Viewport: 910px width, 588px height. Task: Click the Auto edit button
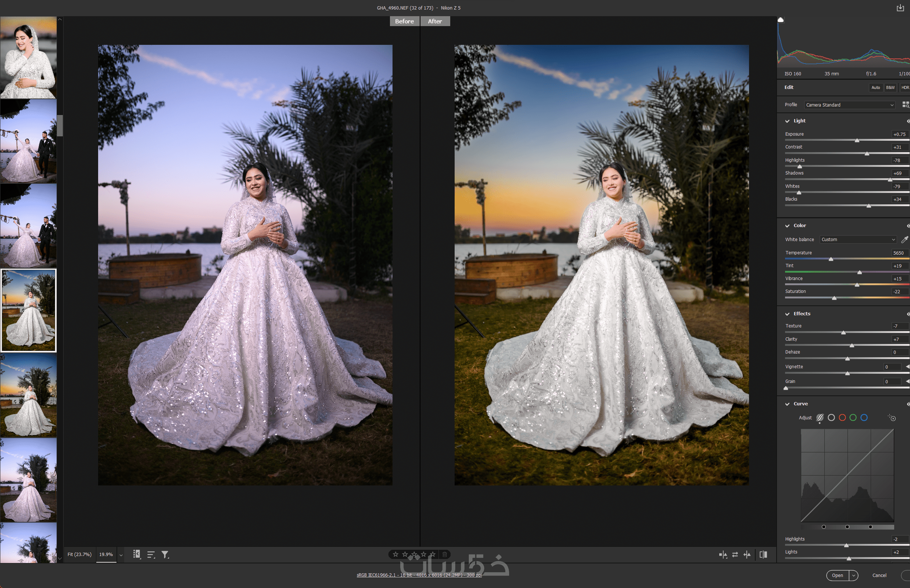(875, 87)
